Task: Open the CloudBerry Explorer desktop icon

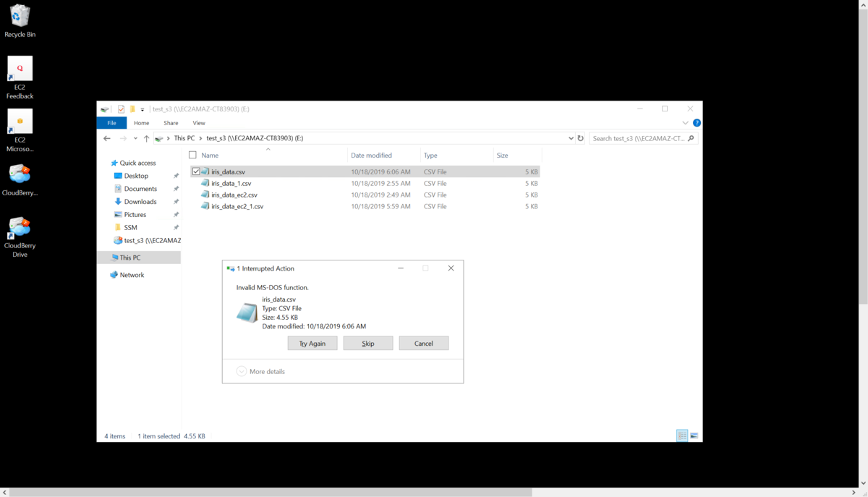Action: click(x=20, y=180)
